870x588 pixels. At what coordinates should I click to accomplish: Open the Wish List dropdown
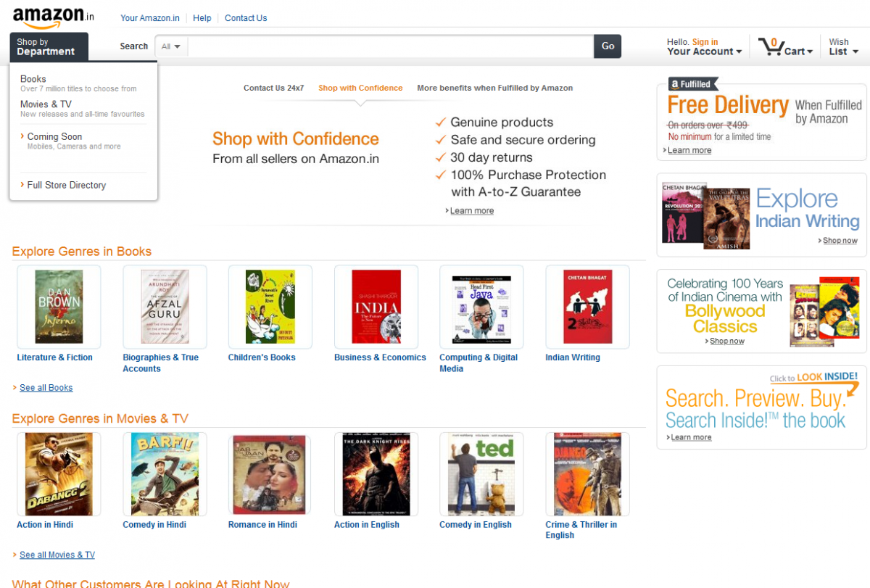[x=843, y=47]
